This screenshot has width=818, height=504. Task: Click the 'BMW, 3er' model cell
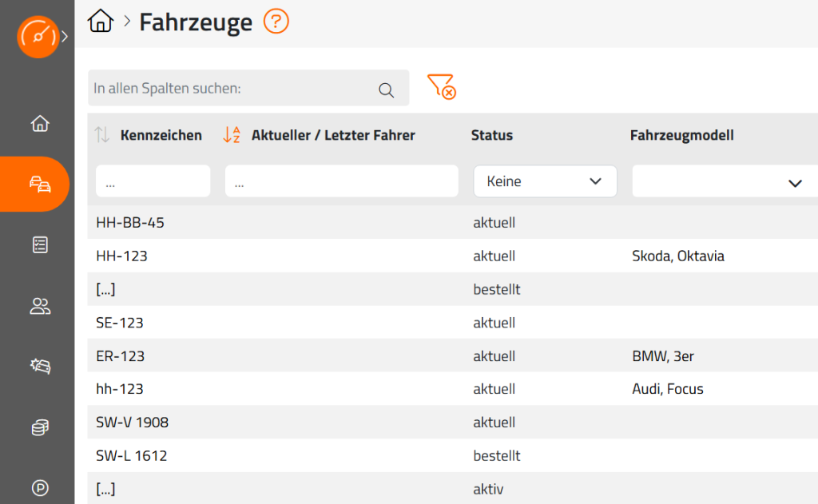tap(663, 356)
